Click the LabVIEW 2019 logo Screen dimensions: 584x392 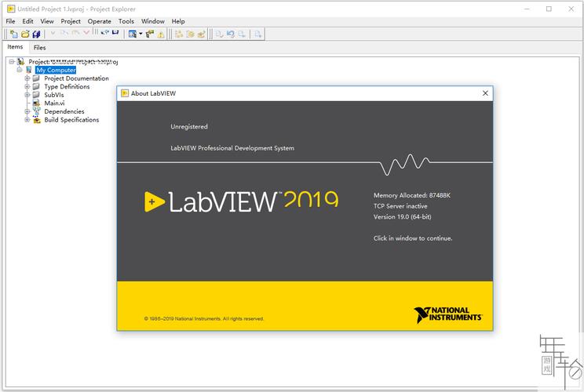[241, 201]
